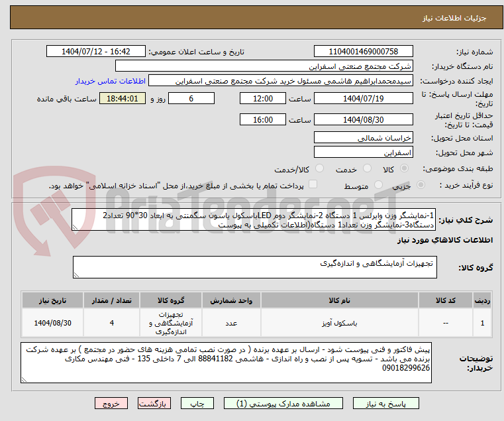This screenshot has height=421, width=504.
Task: Click the 'پاسخ به نیاز' button
Action: pyautogui.click(x=385, y=403)
